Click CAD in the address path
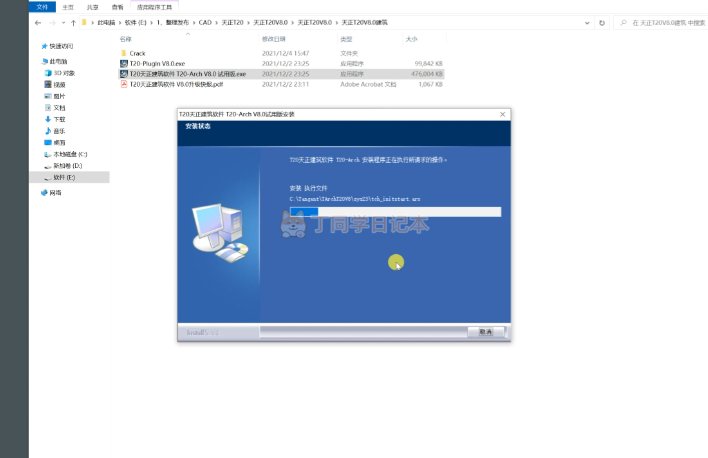The width and height of the screenshot is (708, 458). [x=205, y=22]
